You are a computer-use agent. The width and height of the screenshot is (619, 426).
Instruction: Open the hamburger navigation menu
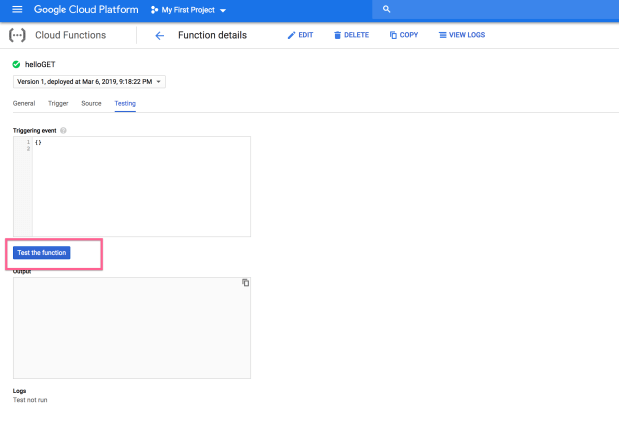[x=17, y=9]
